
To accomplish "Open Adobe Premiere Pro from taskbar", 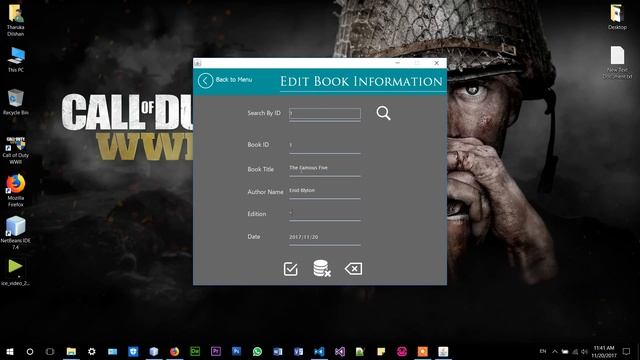I will [x=216, y=351].
